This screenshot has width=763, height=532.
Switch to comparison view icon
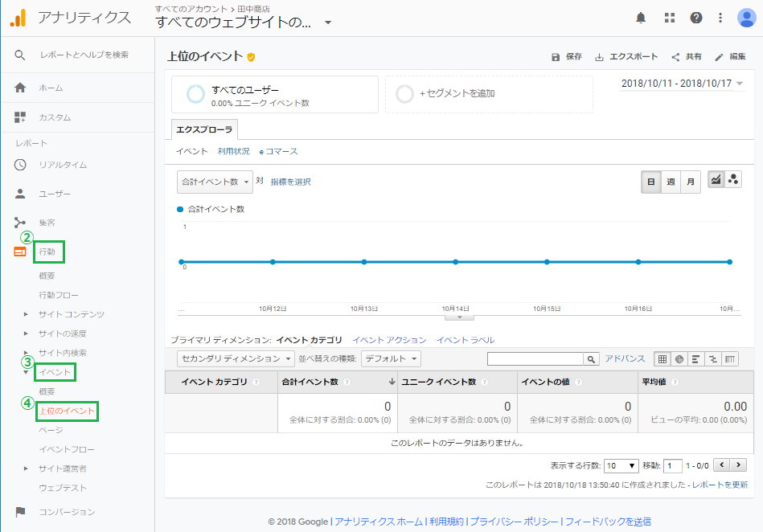point(713,359)
